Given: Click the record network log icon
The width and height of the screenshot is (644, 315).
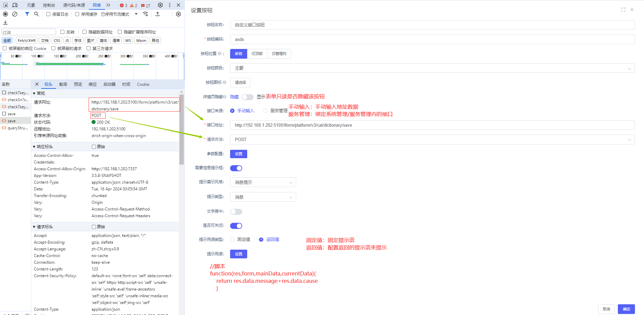Looking at the screenshot, I should pyautogui.click(x=5, y=14).
